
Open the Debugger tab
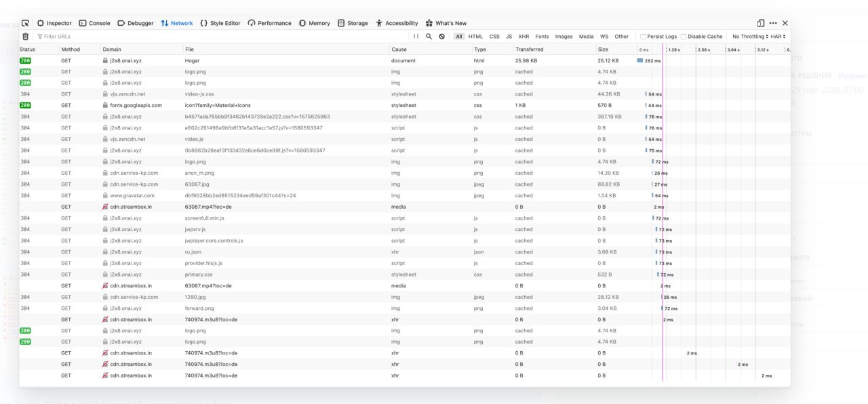tap(136, 23)
